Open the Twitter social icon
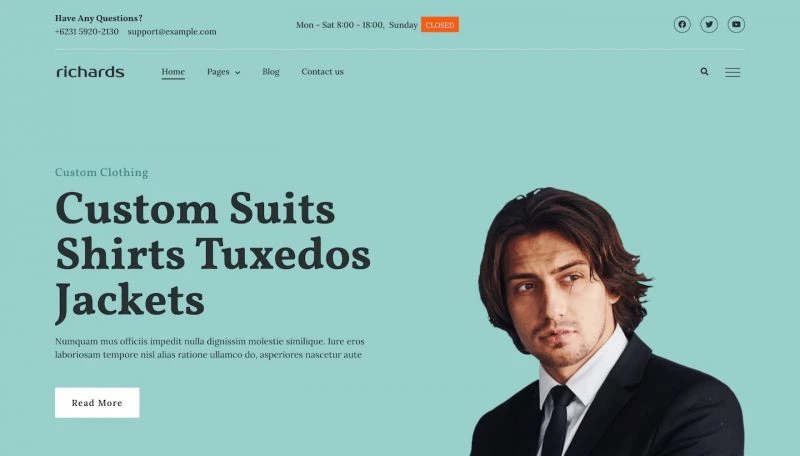The height and width of the screenshot is (456, 800). (x=709, y=24)
